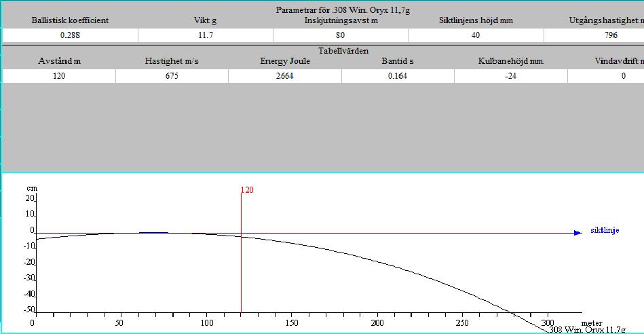Click the ballistic coefficient value 0.288
This screenshot has height=334, width=644.
69,35
